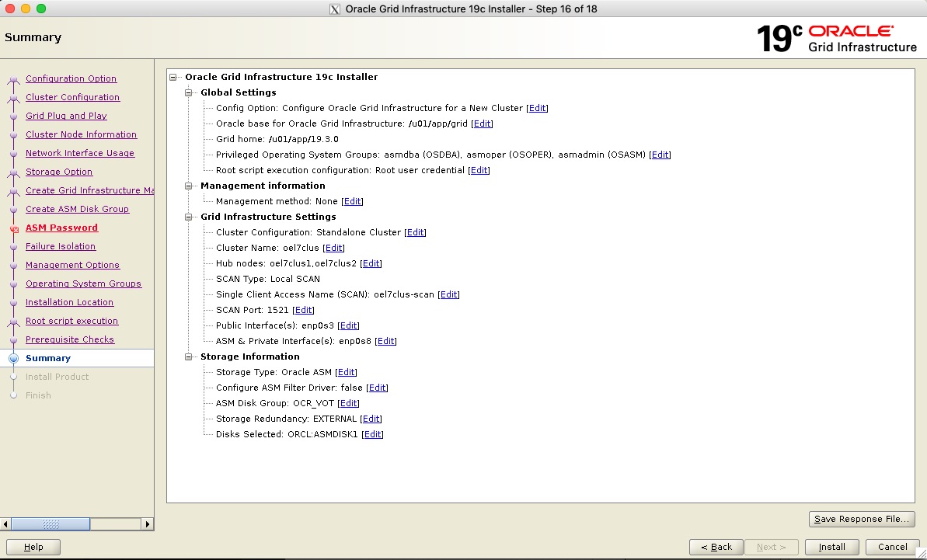This screenshot has width=927, height=560.
Task: Collapse the root Oracle Grid Infrastructure node
Action: pos(173,77)
